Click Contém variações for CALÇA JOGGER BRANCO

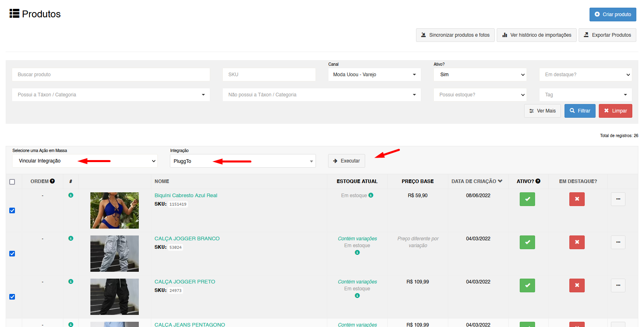click(x=358, y=239)
